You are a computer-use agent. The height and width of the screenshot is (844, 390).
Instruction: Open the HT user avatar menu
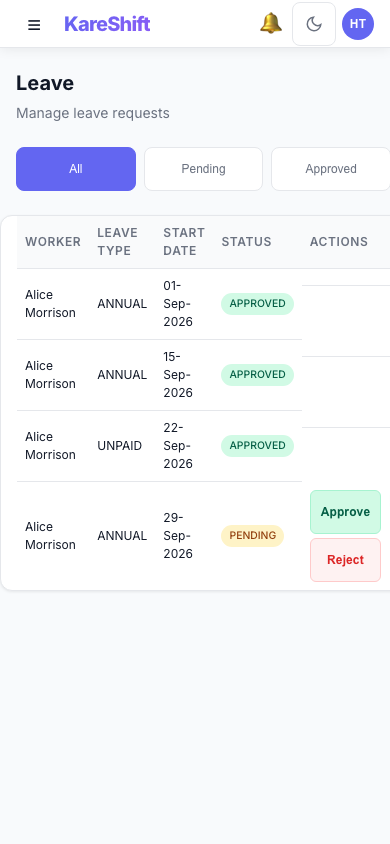point(358,24)
